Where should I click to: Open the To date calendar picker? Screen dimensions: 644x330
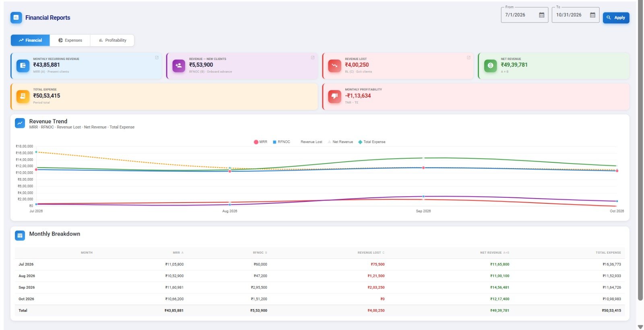pos(592,15)
